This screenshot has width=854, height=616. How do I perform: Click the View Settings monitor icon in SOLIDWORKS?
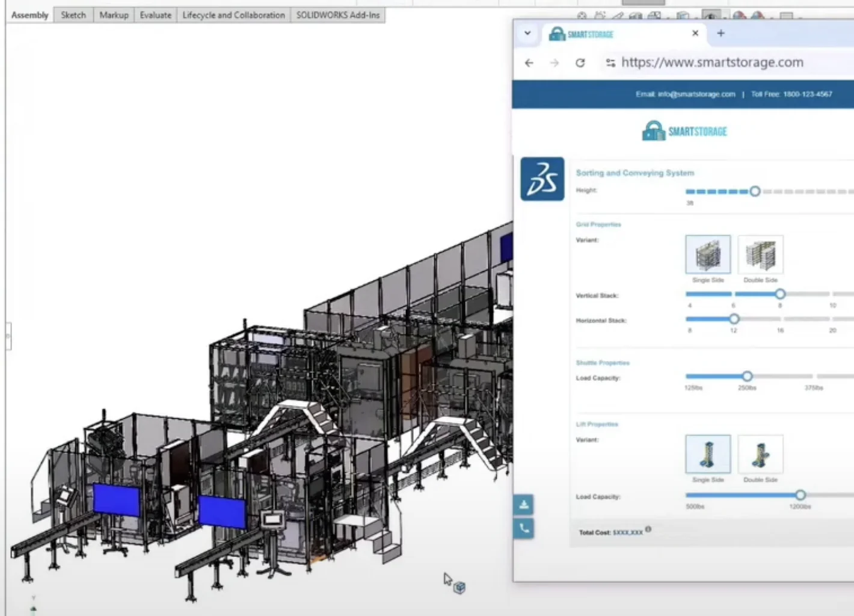click(x=787, y=16)
